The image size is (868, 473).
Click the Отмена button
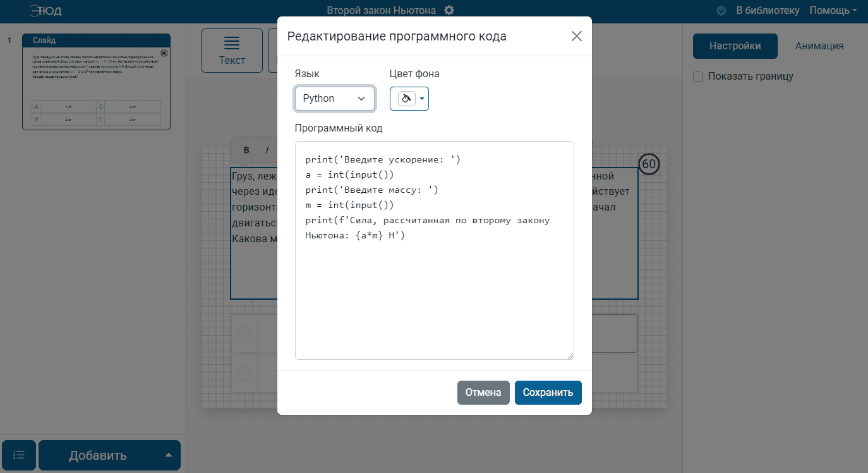click(x=483, y=392)
